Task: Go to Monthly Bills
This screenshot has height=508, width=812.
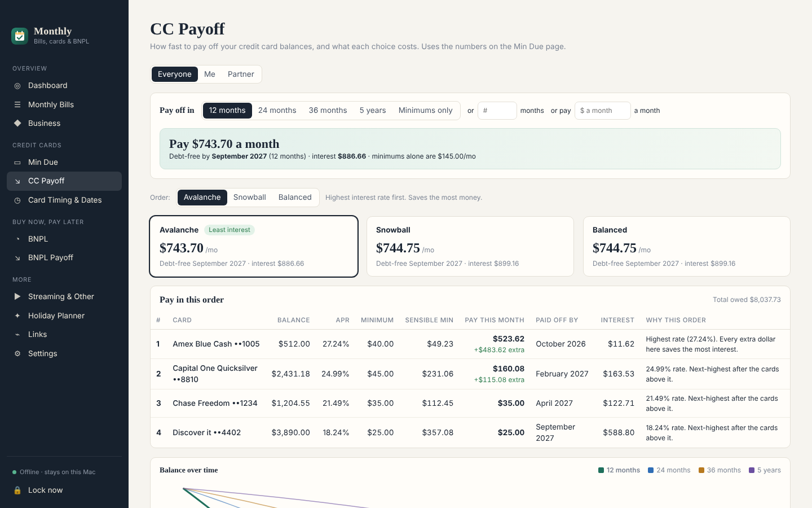Action: click(x=64, y=104)
